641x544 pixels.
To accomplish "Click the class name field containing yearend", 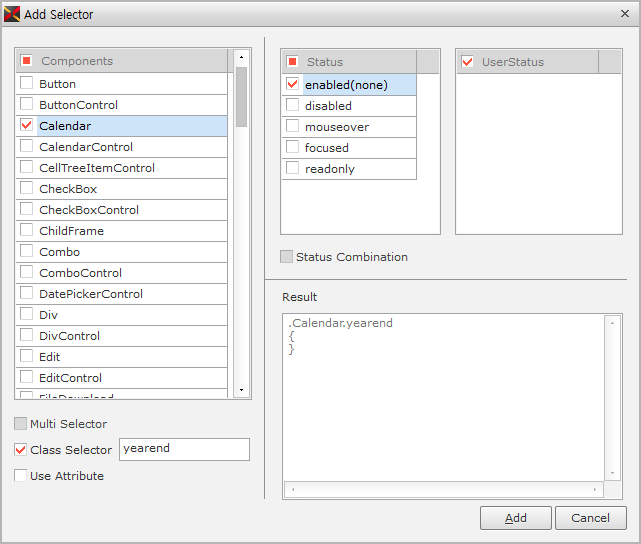I will pos(184,449).
